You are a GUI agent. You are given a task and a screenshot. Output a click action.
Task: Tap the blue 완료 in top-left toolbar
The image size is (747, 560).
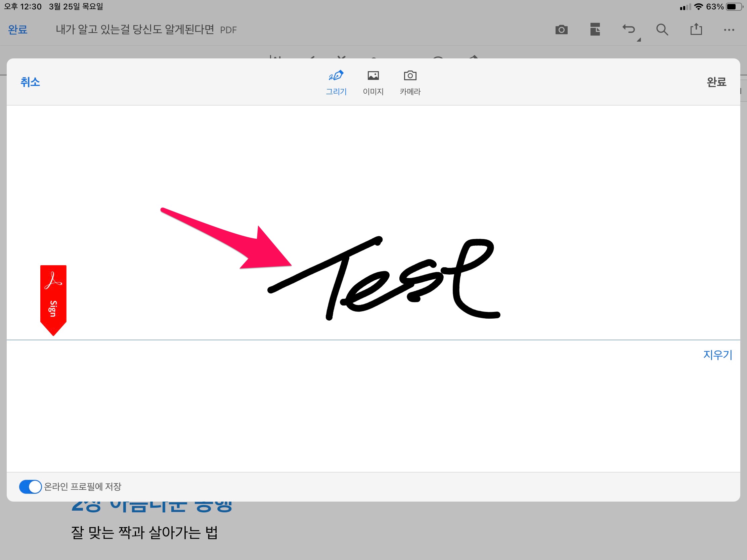[x=17, y=30]
